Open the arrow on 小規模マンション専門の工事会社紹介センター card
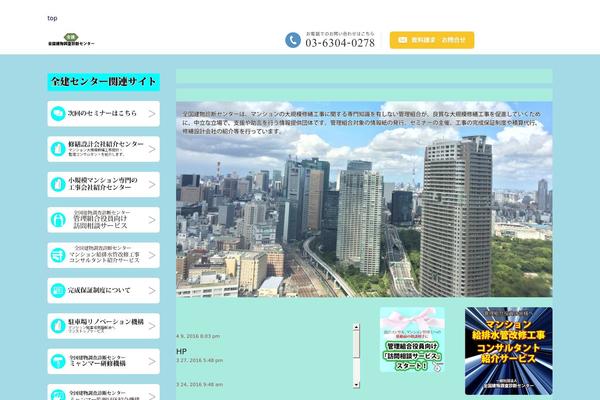This screenshot has width=600, height=400. [x=152, y=184]
